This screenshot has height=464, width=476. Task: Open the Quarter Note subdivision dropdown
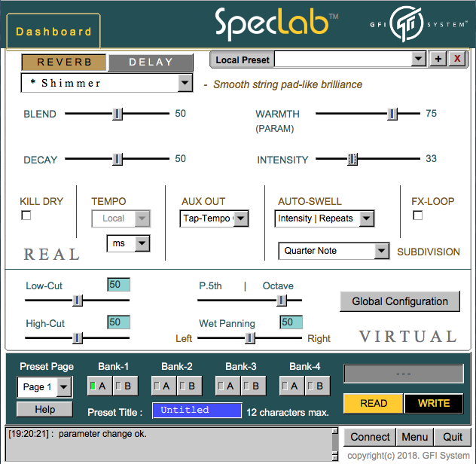(x=334, y=251)
